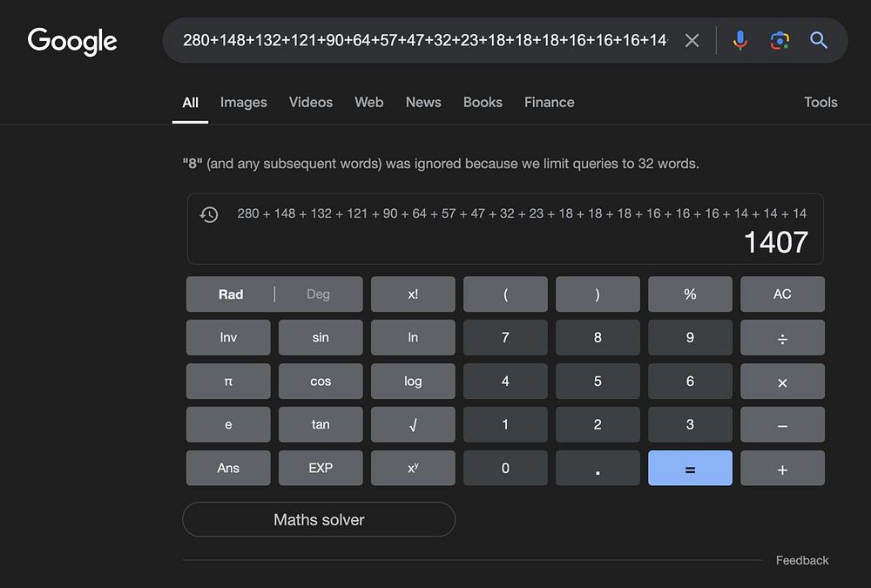This screenshot has width=871, height=588.
Task: Click the cos function key
Action: point(321,382)
